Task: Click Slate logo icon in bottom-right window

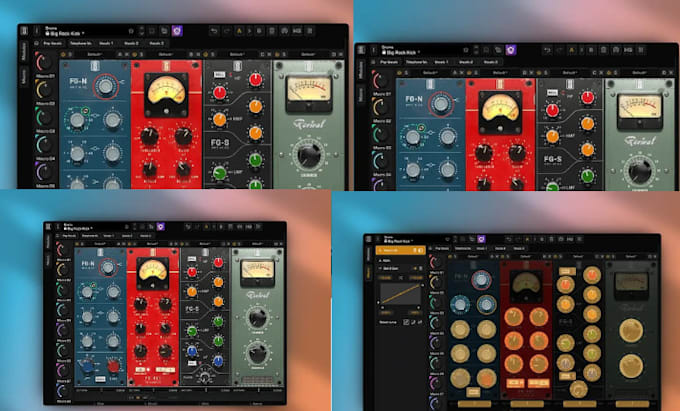Action: 369,239
